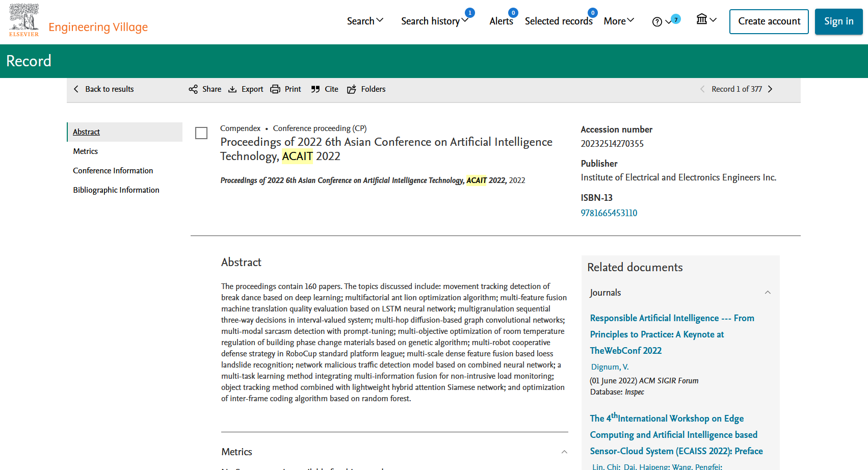Open the help question mark icon
Image resolution: width=868 pixels, height=470 pixels.
tap(657, 21)
